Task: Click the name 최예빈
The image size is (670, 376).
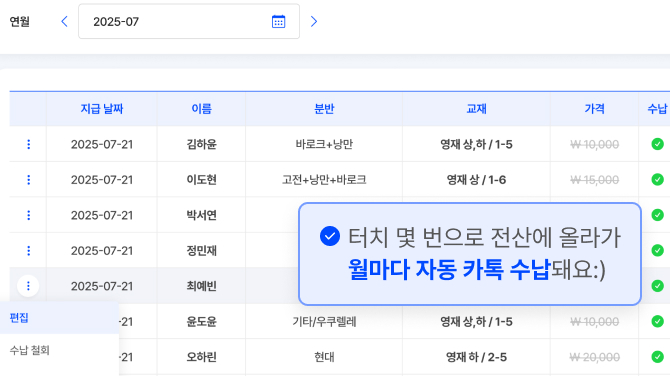Action: [201, 286]
